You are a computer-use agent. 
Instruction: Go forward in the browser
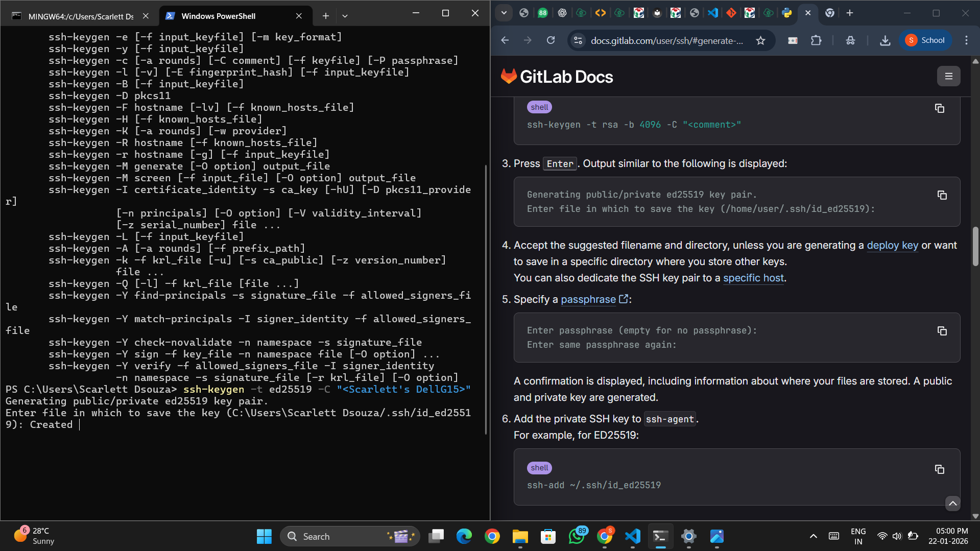click(x=528, y=40)
